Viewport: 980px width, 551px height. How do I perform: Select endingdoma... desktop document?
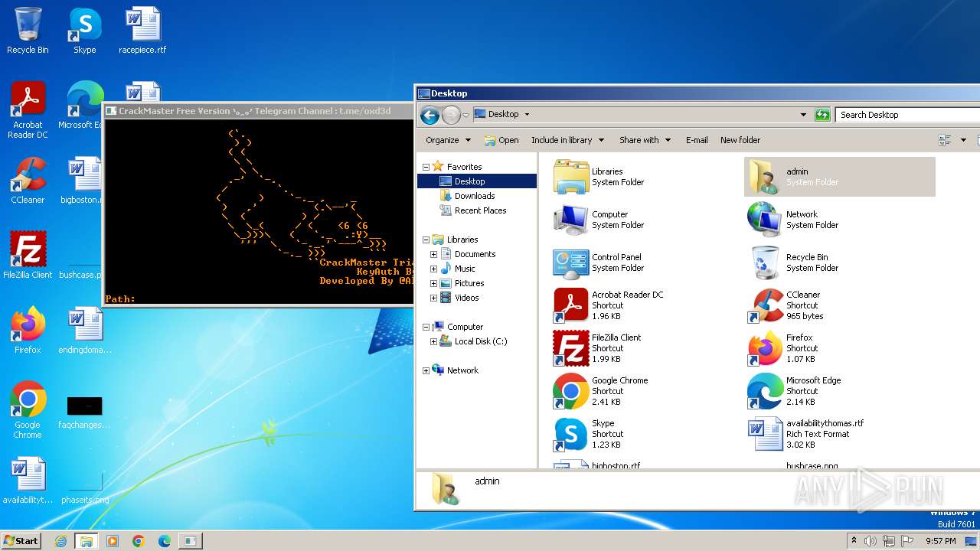85,330
